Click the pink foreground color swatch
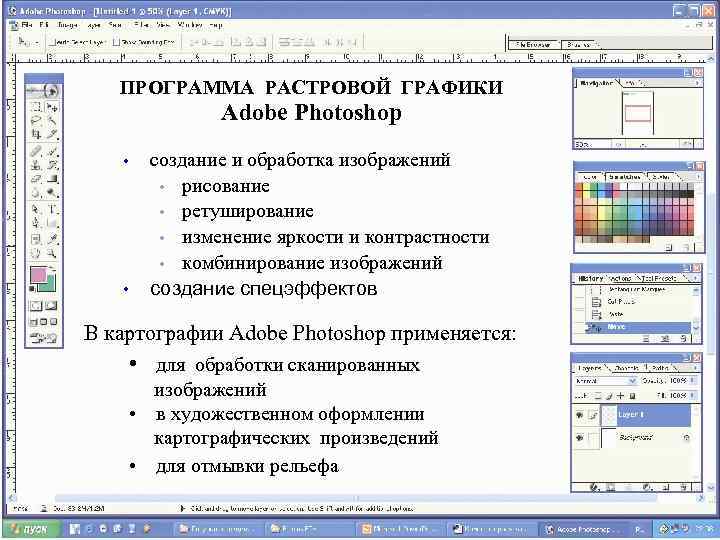This screenshot has width=720, height=540. click(x=38, y=275)
